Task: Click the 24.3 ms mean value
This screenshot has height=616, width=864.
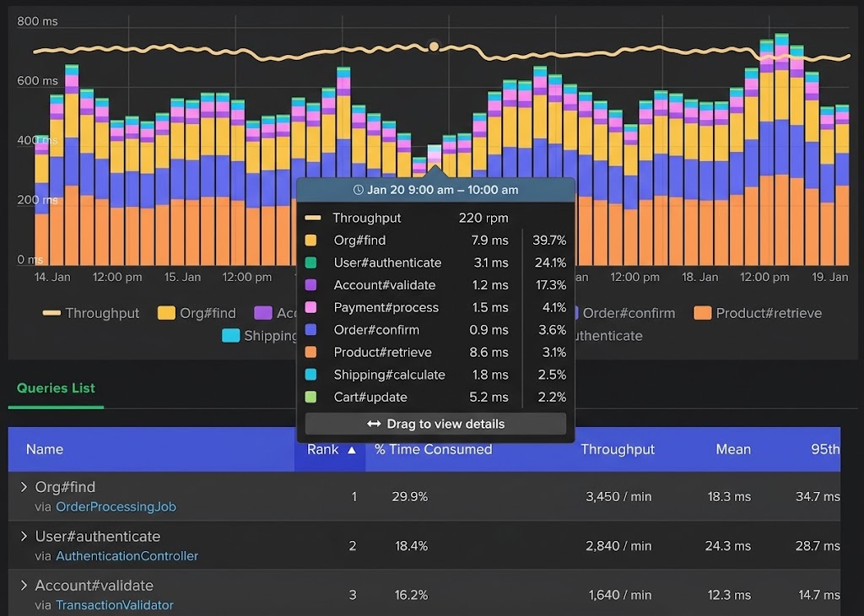Action: (x=727, y=546)
